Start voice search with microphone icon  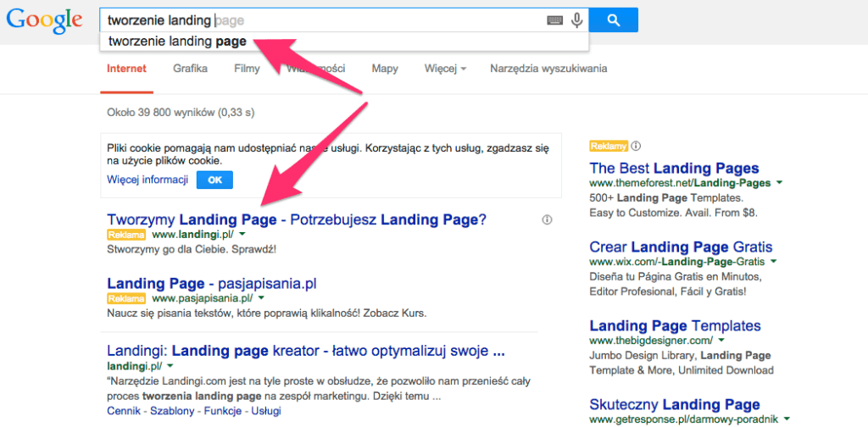click(x=577, y=20)
